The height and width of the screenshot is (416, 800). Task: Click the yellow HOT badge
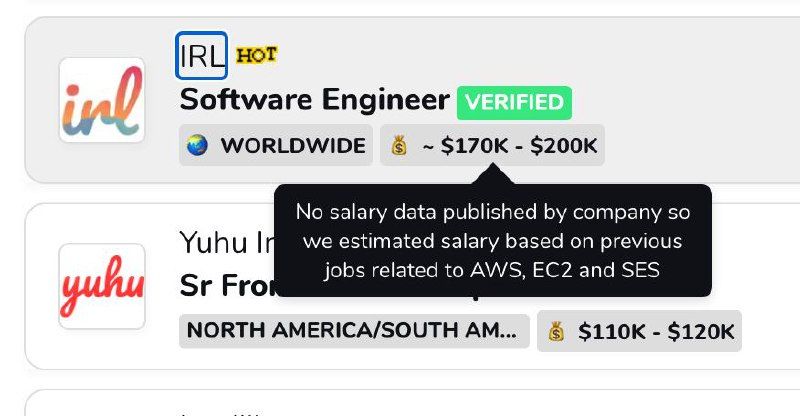point(256,55)
